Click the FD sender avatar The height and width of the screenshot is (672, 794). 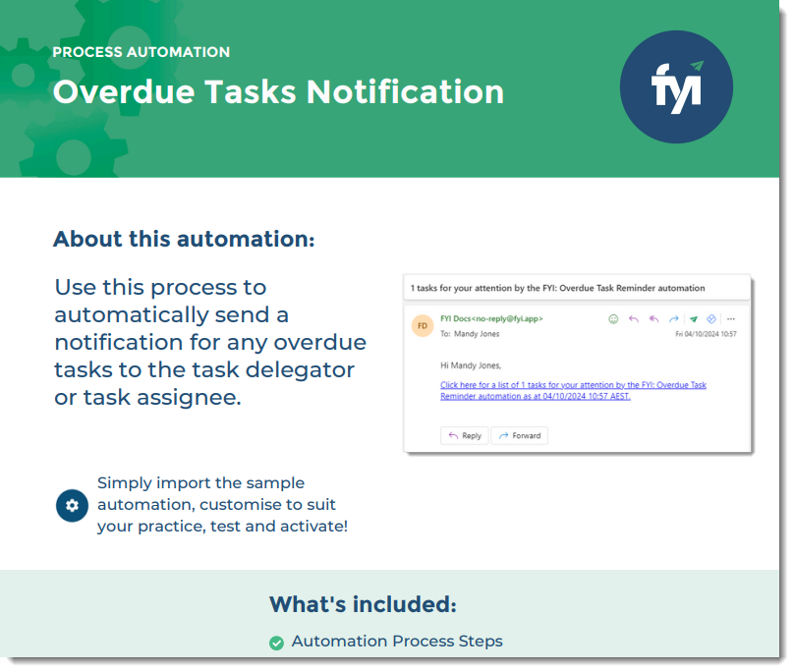424,324
